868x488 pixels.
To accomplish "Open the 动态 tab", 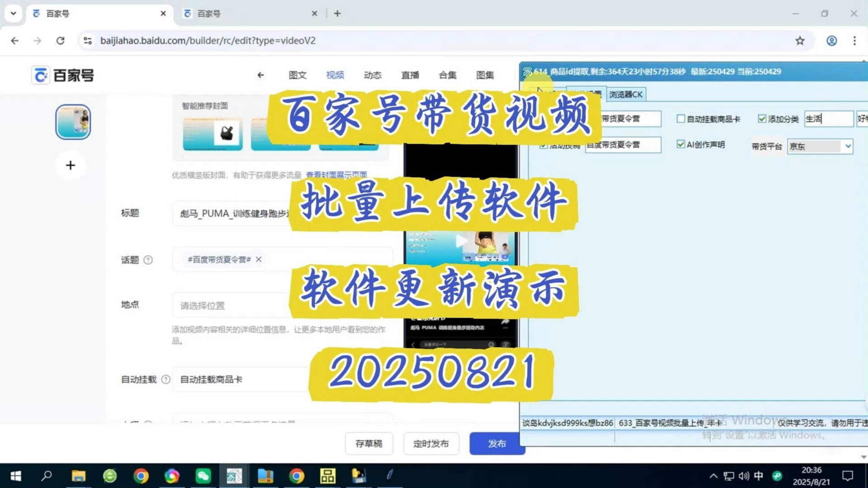I will pyautogui.click(x=373, y=75).
